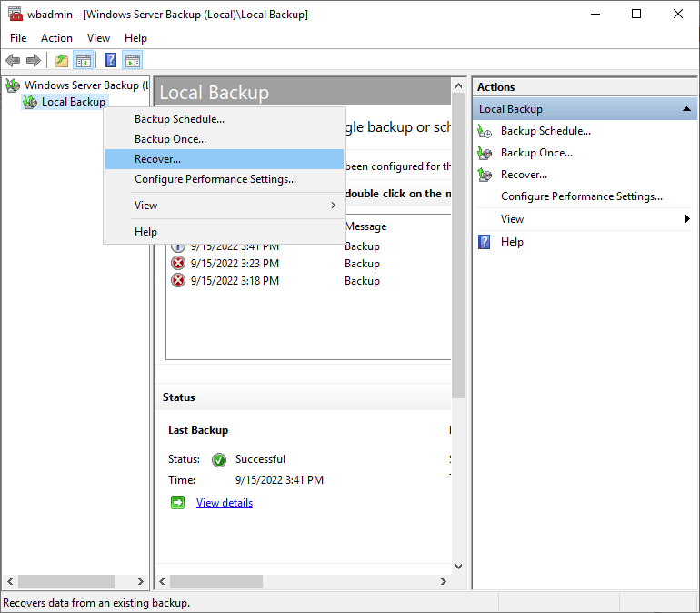Choose Backup Schedule... from context menu
The width and height of the screenshot is (700, 613).
[225, 119]
